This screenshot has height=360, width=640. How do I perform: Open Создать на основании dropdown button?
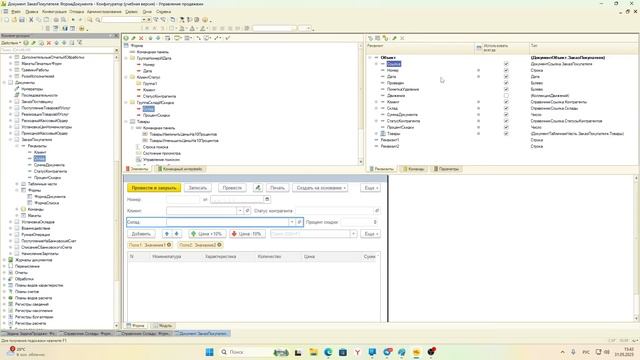point(320,188)
